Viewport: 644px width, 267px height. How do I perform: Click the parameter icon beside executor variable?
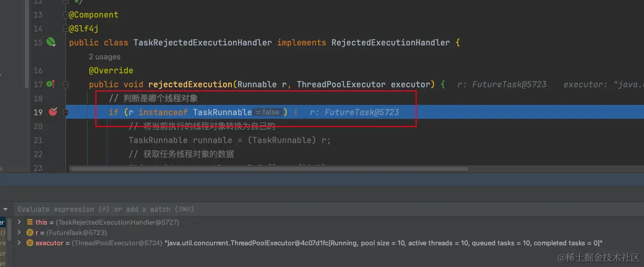pos(30,243)
